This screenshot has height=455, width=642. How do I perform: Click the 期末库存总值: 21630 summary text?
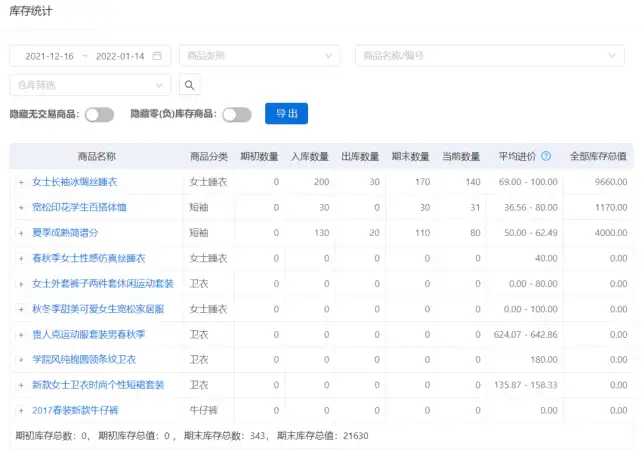coord(323,435)
